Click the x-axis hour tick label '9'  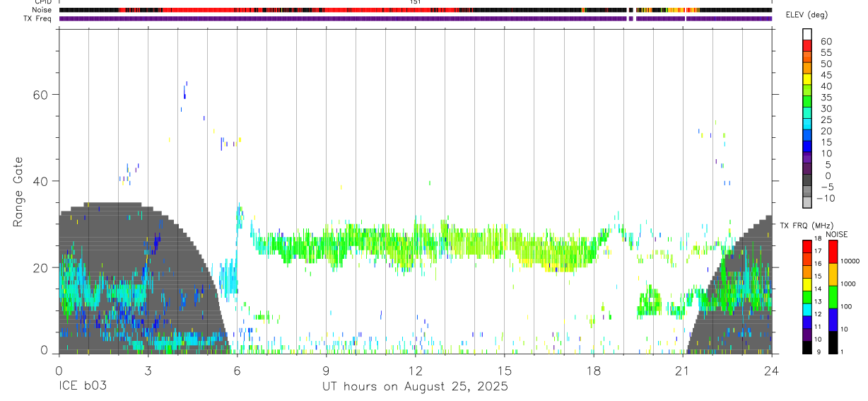[326, 369]
